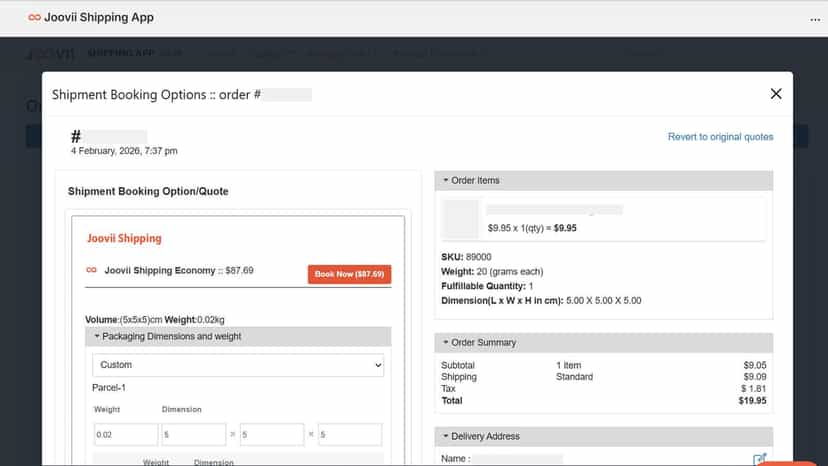Click Dimension 5.00 X 5.00 X 5.00 text
The image size is (828, 466).
(x=541, y=301)
